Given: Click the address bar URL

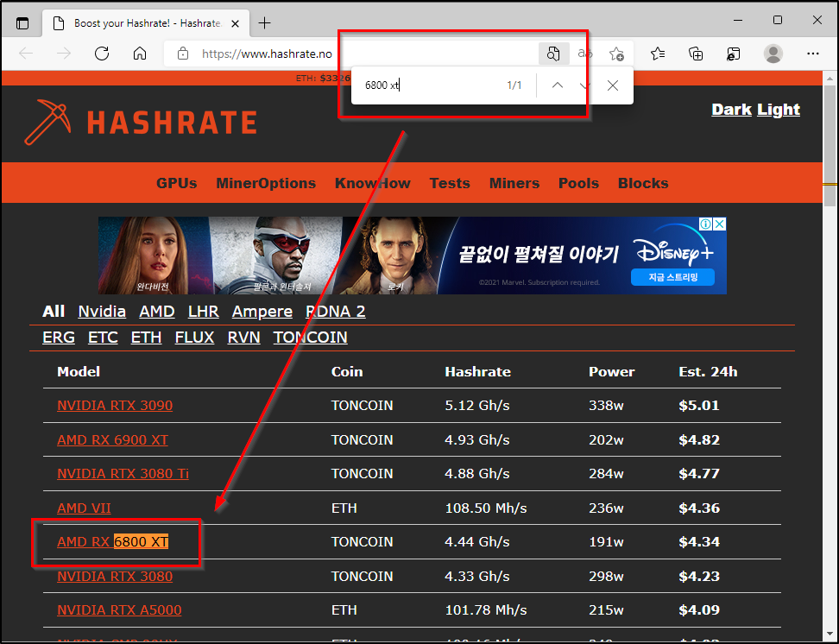Looking at the screenshot, I should click(267, 54).
